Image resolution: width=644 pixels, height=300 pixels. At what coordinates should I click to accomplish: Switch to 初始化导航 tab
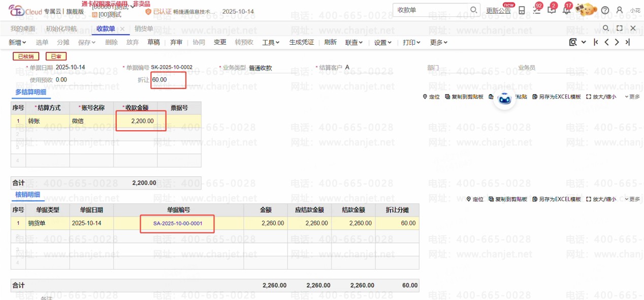[x=61, y=28]
